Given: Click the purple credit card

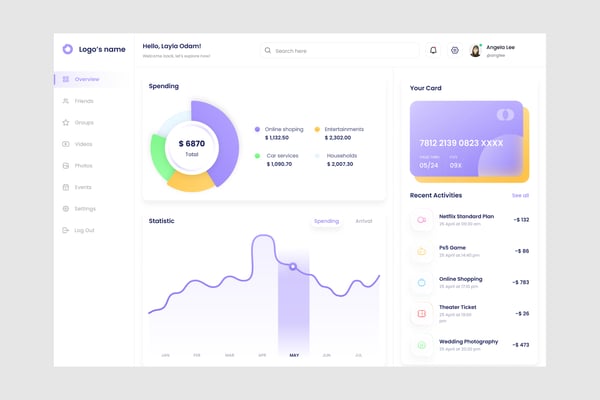Looking at the screenshot, I should pos(466,139).
